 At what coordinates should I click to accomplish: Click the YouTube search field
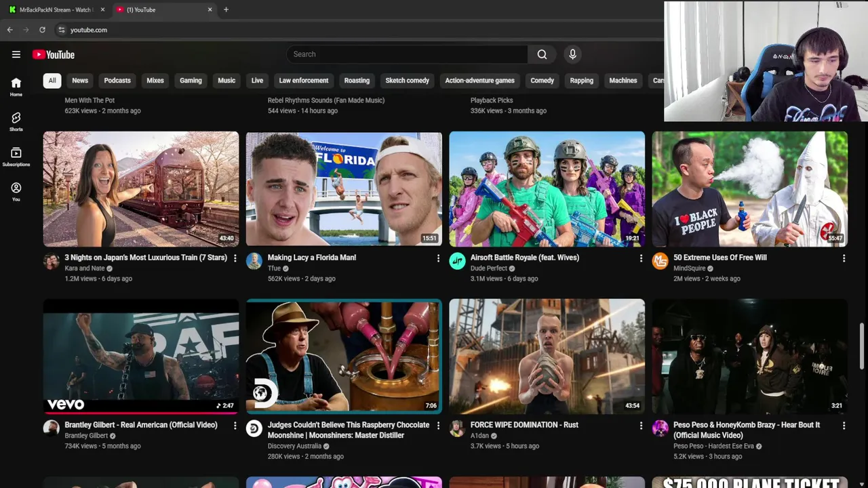[407, 54]
